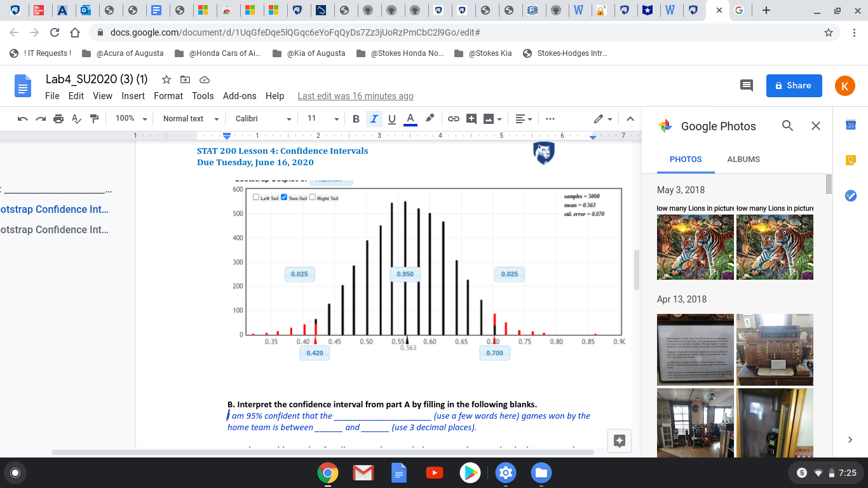Viewport: 868px width, 488px height.
Task: Click the Undo icon
Action: point(24,119)
